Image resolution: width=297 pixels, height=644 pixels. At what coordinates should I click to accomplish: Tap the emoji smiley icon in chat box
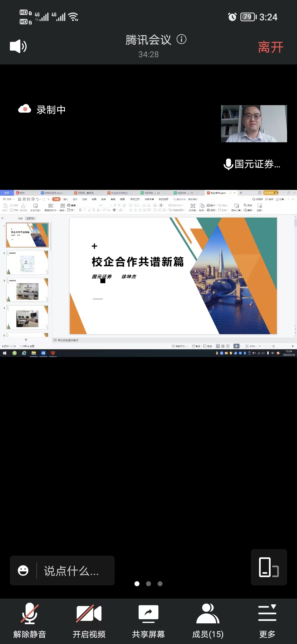click(x=23, y=571)
